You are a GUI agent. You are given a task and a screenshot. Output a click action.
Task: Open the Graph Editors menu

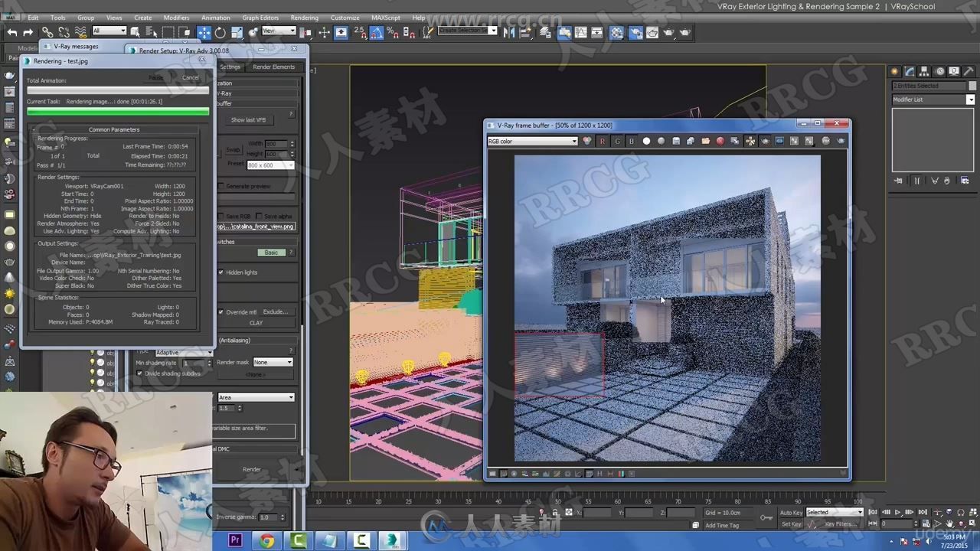[260, 18]
